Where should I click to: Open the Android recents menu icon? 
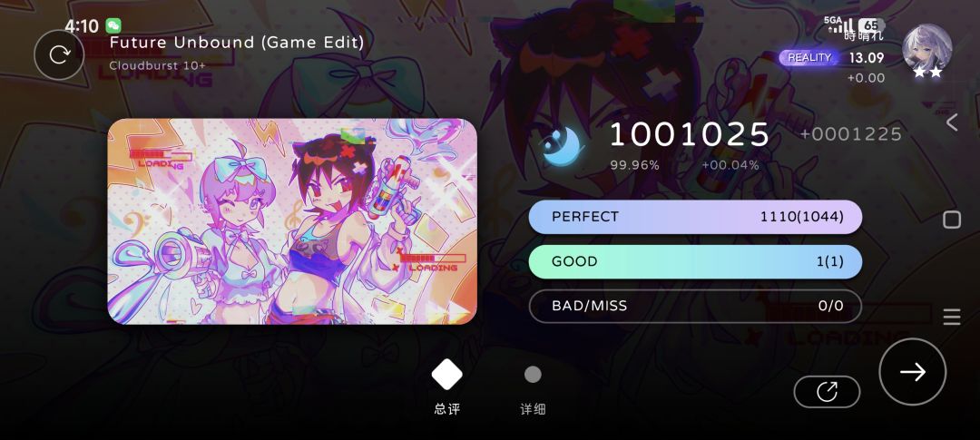951,317
